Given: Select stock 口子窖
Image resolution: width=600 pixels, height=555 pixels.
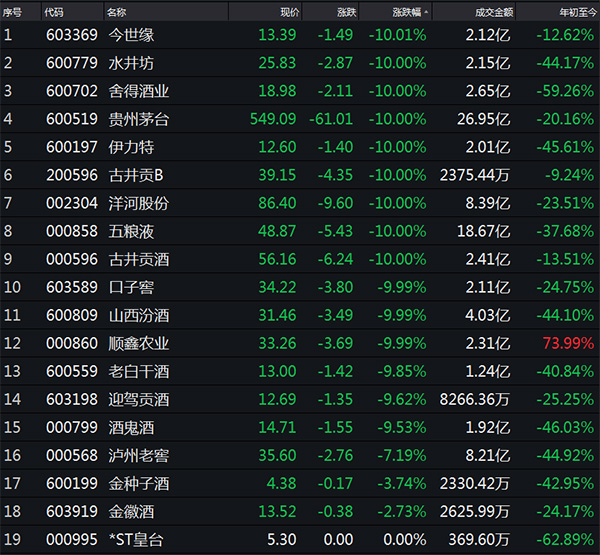Looking at the screenshot, I should 131,287.
